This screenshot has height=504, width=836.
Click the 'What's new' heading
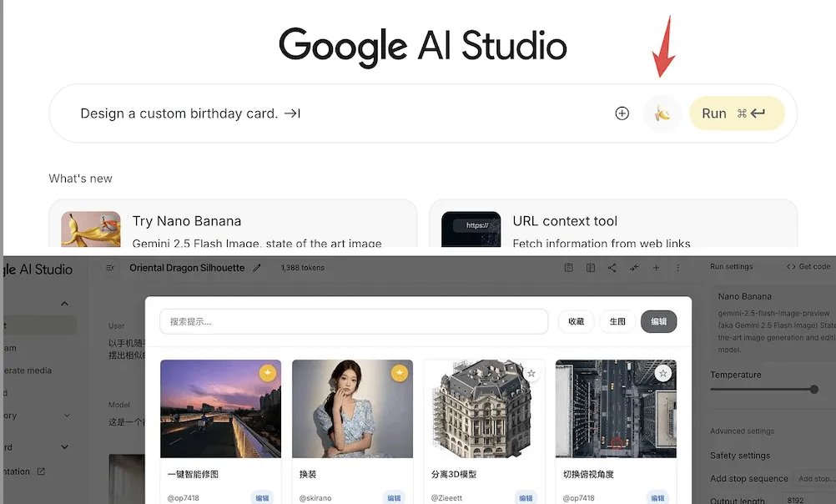80,179
